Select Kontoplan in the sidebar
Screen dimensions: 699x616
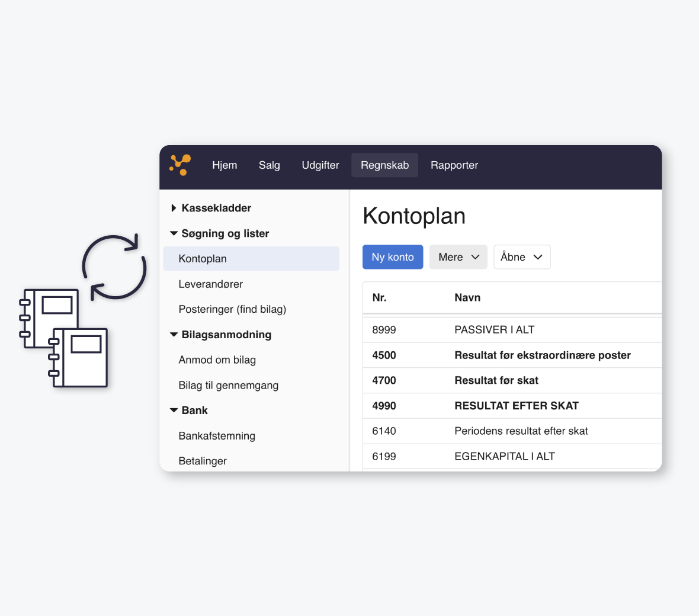coord(203,258)
